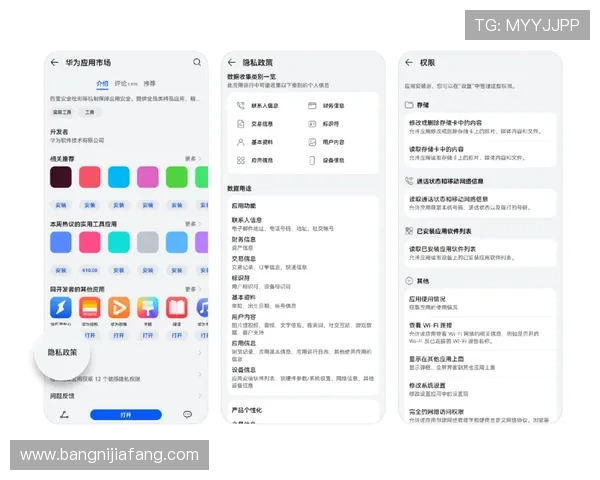Open sky blue app in 相关推荐

119,177
